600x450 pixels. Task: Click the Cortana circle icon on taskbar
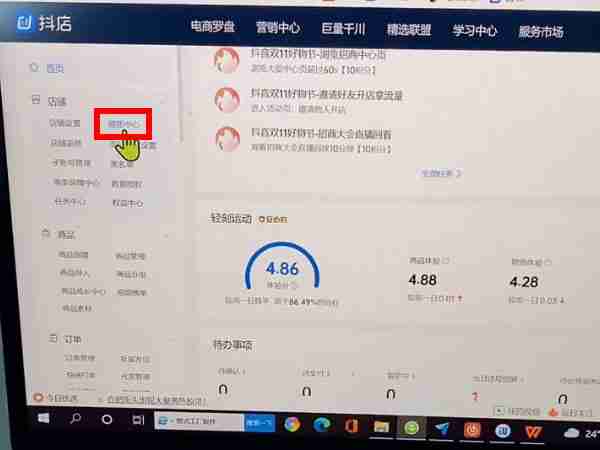coord(107,419)
